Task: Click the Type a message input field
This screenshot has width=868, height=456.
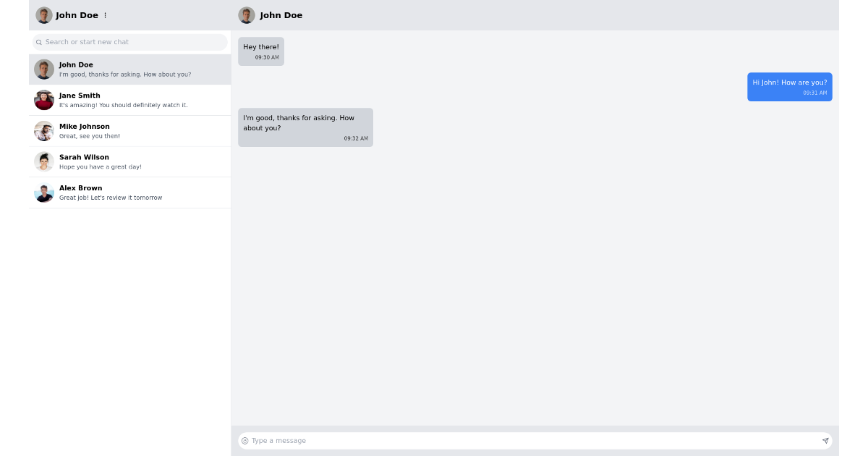Action: tap(506, 440)
